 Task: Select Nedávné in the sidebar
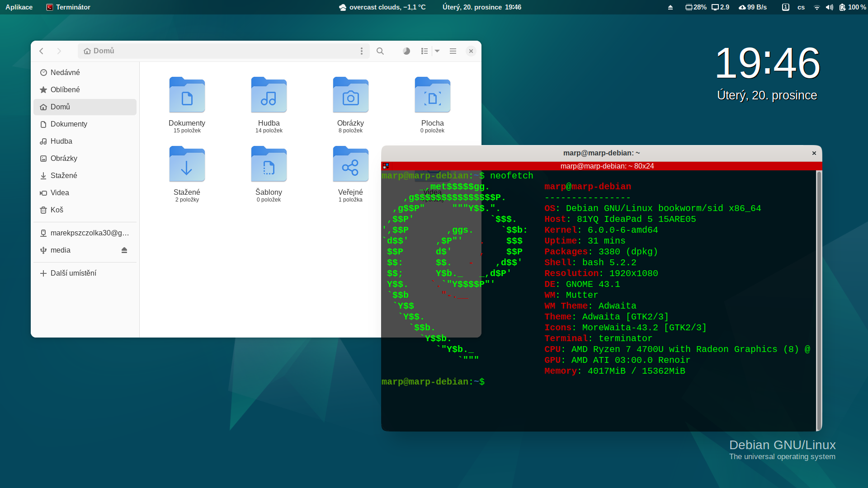[x=85, y=72]
